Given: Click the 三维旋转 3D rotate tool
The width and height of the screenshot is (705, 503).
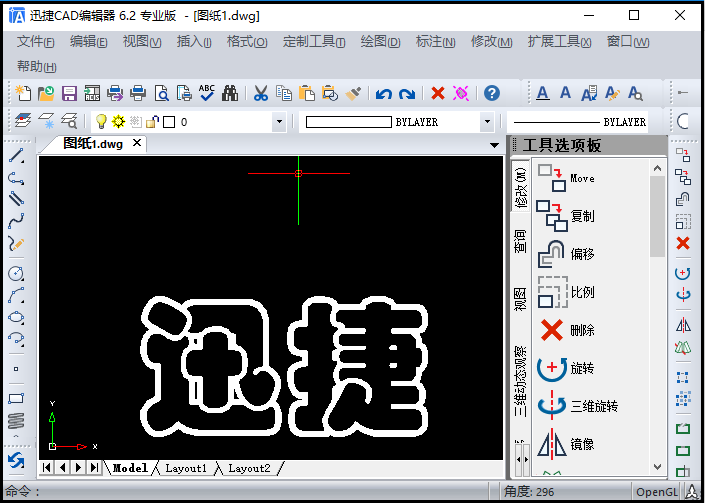Looking at the screenshot, I should (577, 406).
